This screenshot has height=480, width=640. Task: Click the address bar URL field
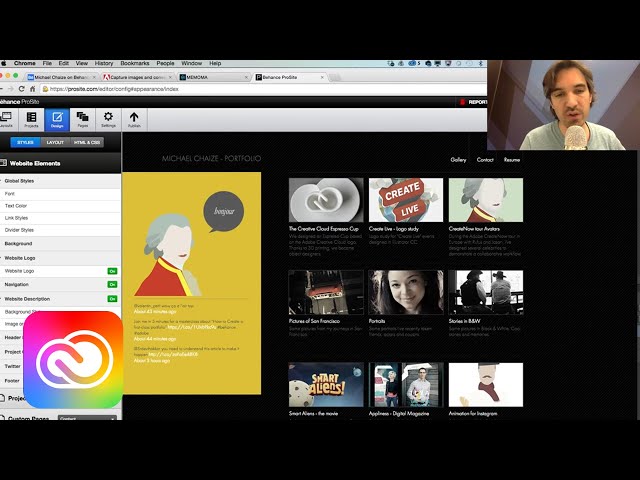(265, 89)
